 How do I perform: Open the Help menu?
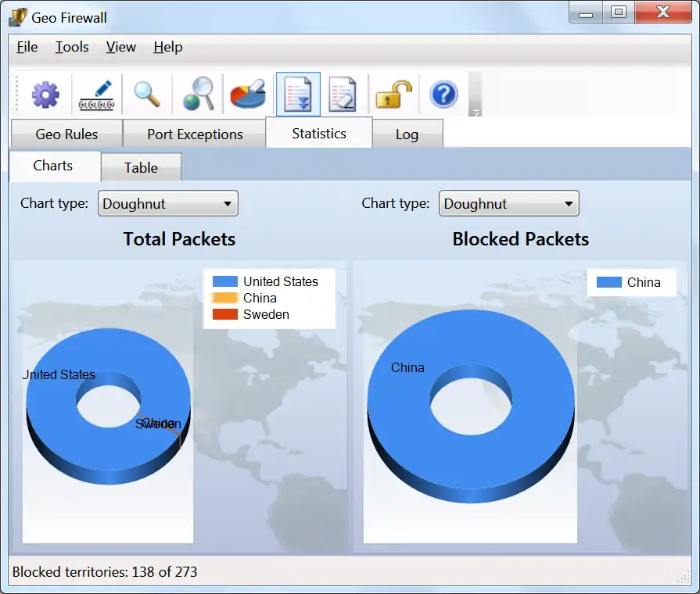(168, 47)
